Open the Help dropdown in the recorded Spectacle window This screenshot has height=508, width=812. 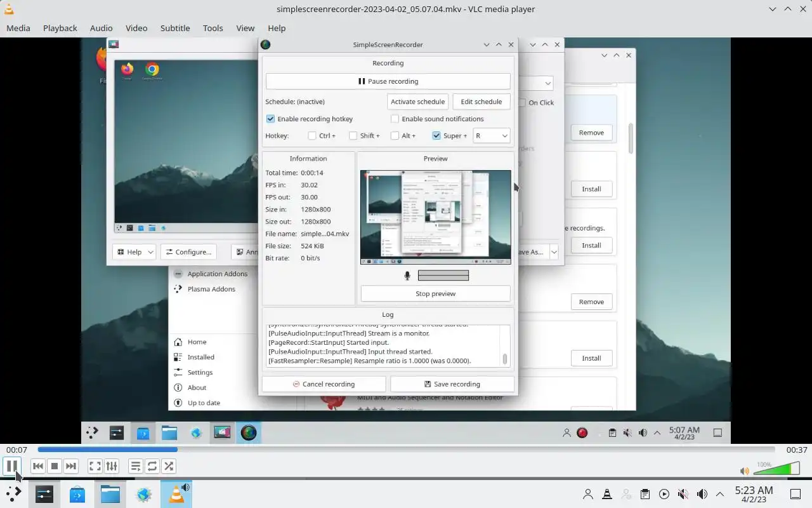click(134, 252)
